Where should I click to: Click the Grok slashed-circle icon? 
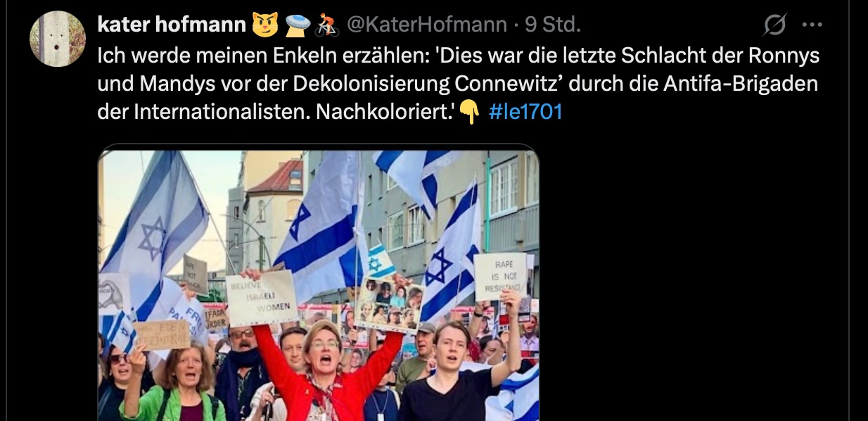coord(774,26)
